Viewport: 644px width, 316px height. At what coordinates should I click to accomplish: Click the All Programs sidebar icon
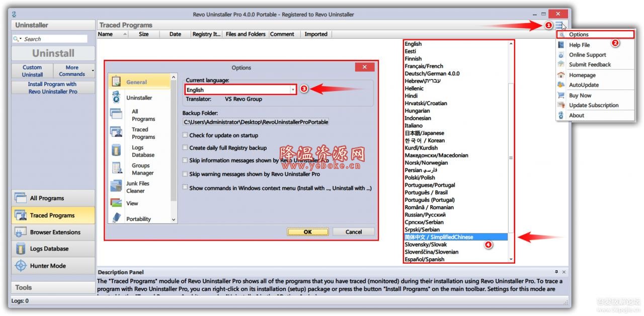pyautogui.click(x=21, y=198)
